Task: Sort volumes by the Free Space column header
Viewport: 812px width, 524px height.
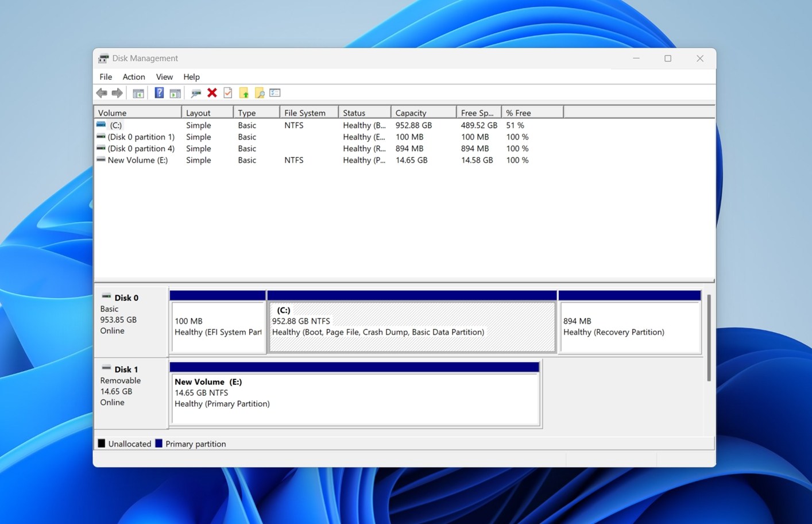Action: (477, 112)
